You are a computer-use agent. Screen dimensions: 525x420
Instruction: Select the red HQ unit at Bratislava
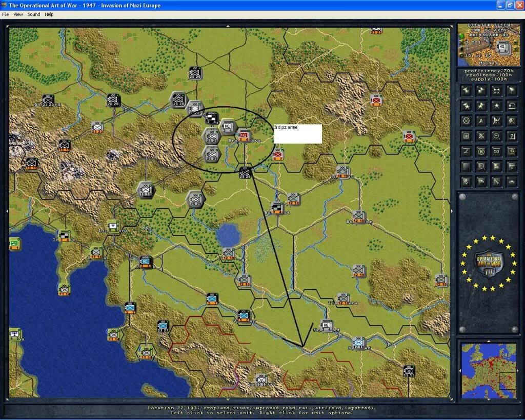click(x=244, y=136)
